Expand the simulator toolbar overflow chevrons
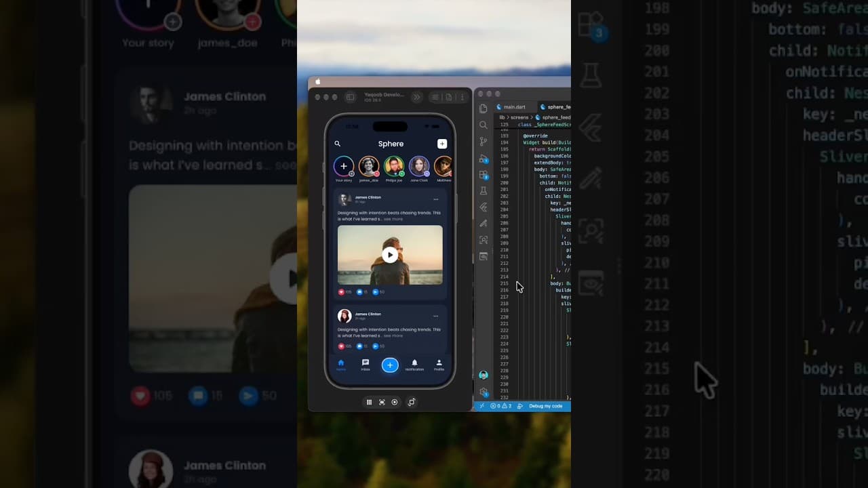The width and height of the screenshot is (868, 488). click(x=417, y=97)
